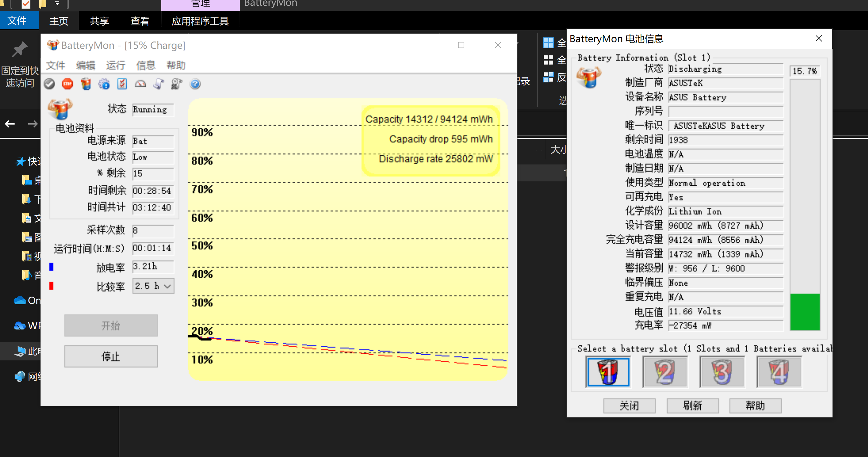Open battery information via toolbar battery icon
The width and height of the screenshot is (868, 457).
[86, 84]
